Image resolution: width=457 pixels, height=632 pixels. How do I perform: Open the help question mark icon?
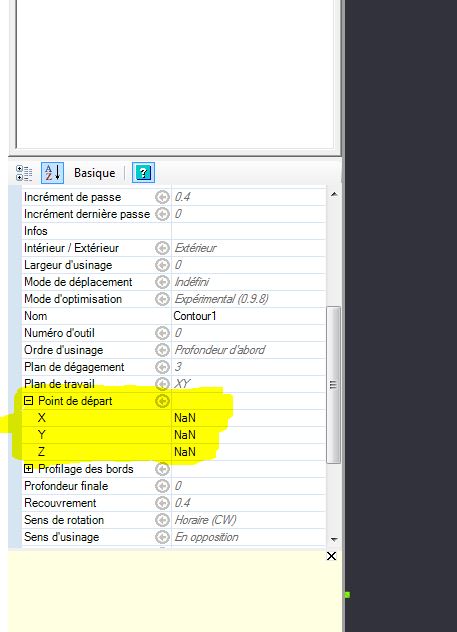(143, 173)
